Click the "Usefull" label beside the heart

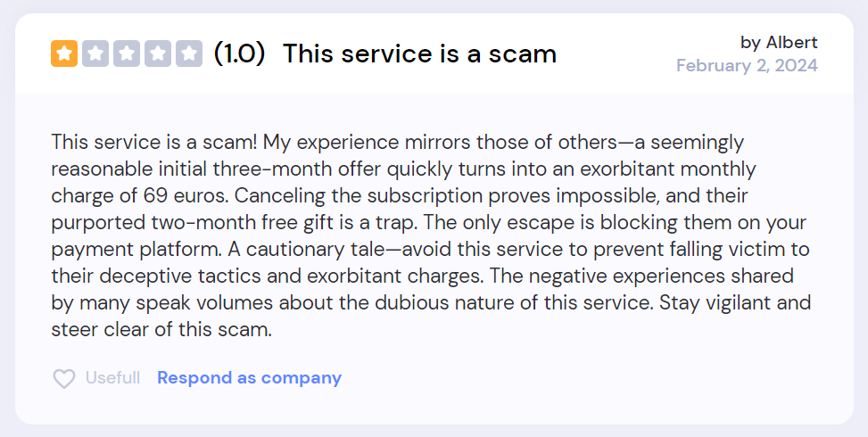pos(112,378)
